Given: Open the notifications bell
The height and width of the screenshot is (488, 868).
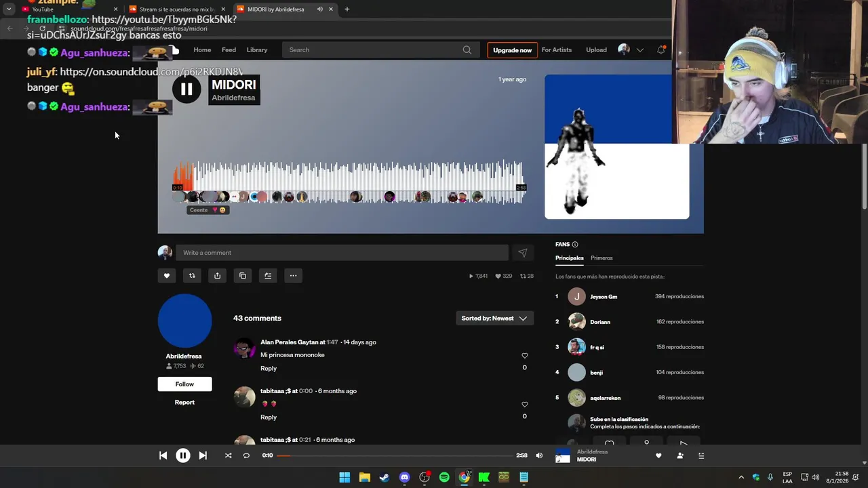Looking at the screenshot, I should [661, 49].
